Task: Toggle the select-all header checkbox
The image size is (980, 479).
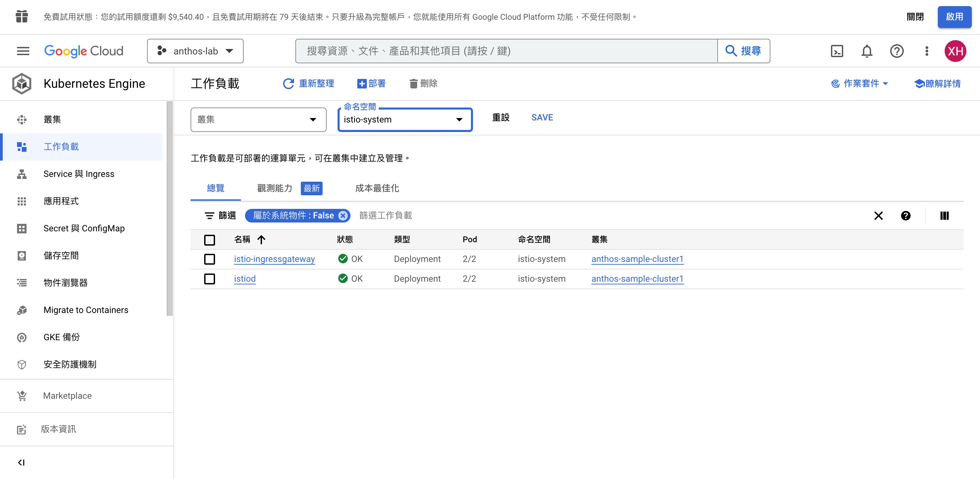Action: tap(209, 240)
